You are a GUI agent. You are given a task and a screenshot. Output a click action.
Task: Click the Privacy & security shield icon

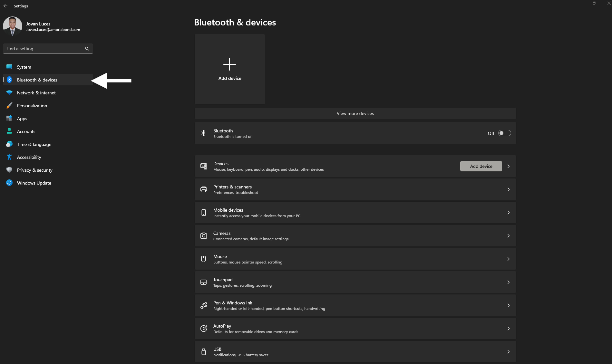coord(9,170)
